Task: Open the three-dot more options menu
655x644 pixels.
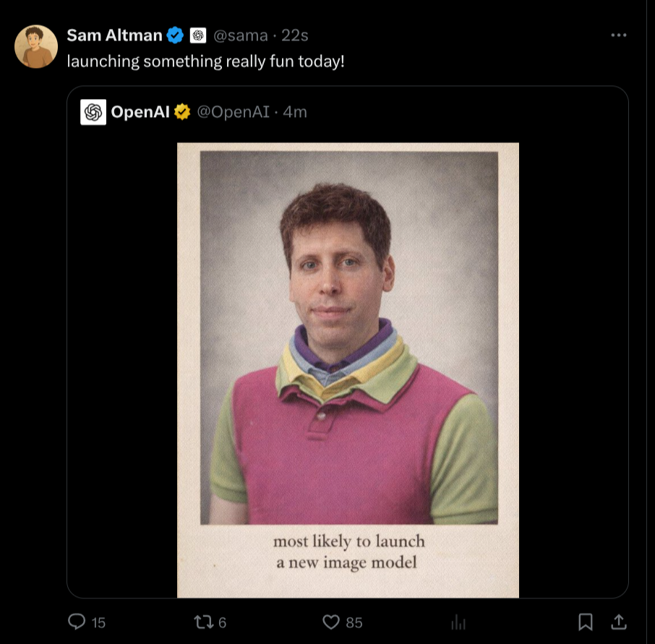Action: tap(618, 35)
